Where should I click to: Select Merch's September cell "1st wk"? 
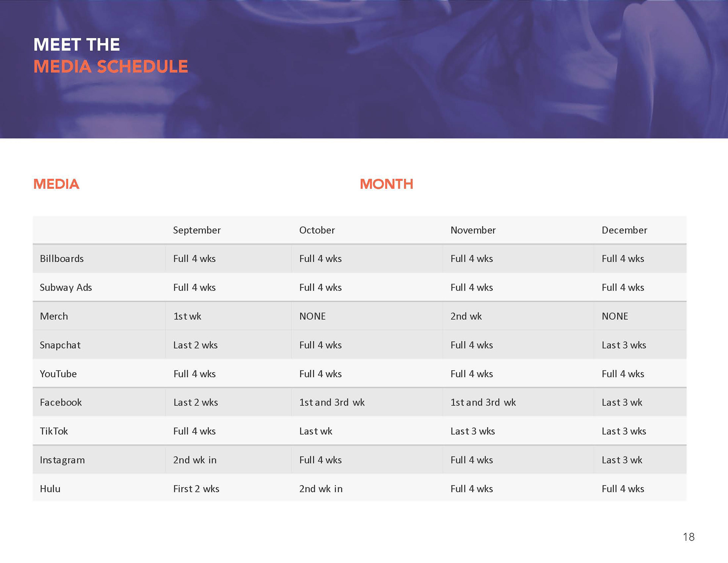[187, 316]
